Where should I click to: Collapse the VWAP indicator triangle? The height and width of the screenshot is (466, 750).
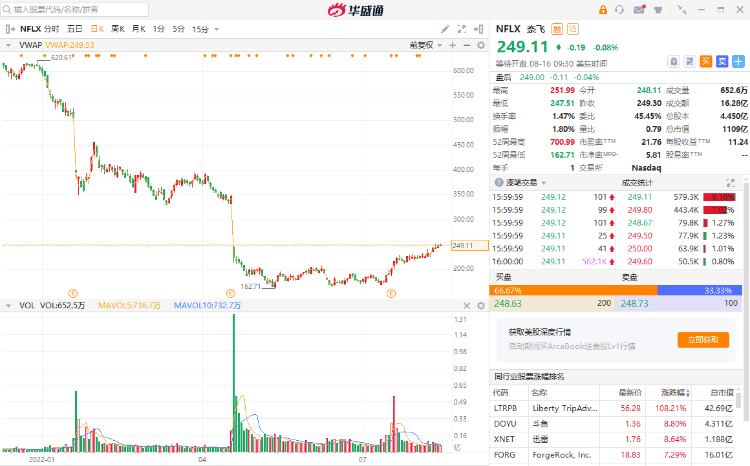click(x=8, y=45)
